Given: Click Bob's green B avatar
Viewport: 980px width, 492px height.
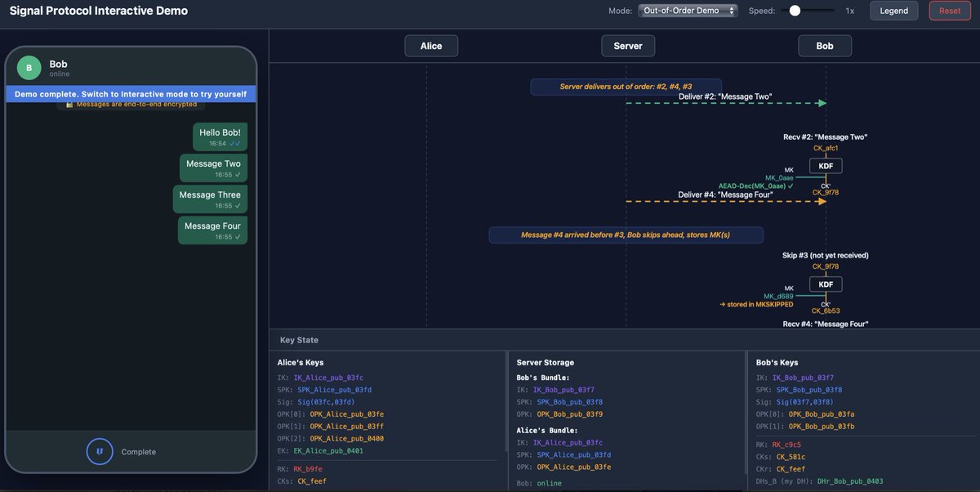Looking at the screenshot, I should click(29, 68).
